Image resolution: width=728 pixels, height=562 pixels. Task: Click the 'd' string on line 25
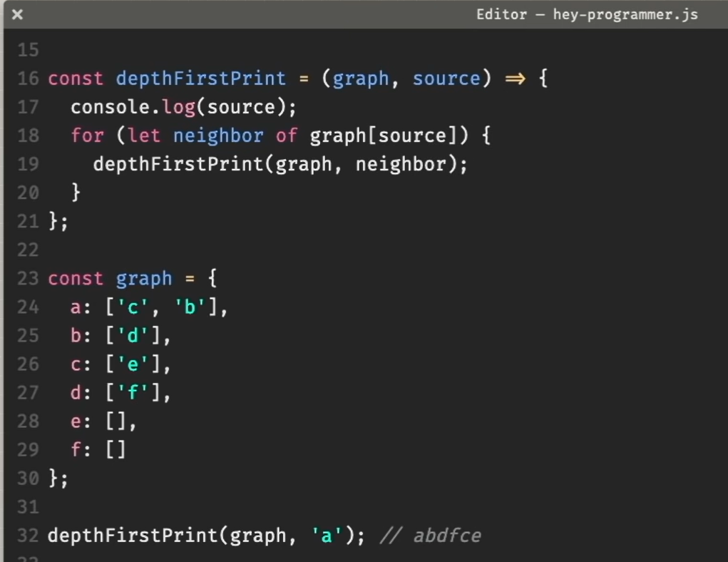click(x=133, y=335)
